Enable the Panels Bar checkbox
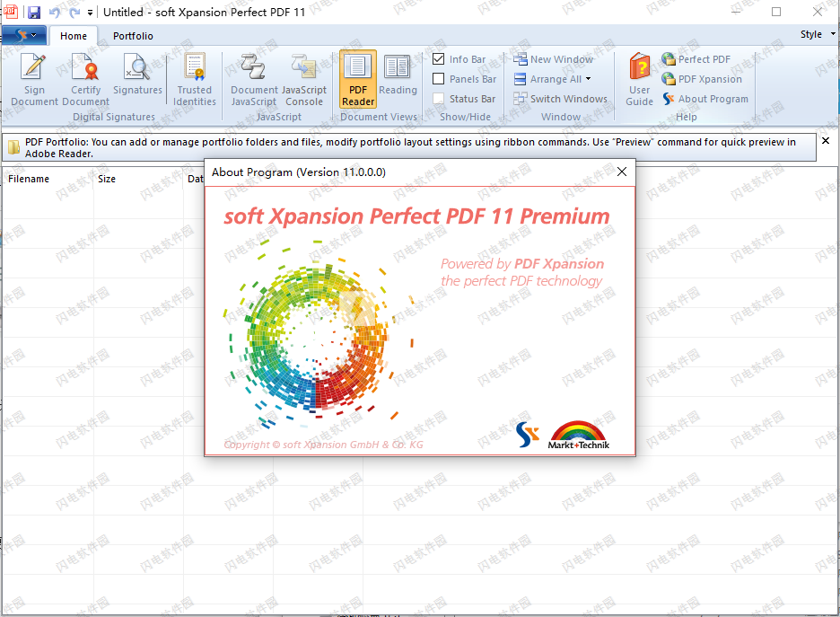 [438, 79]
